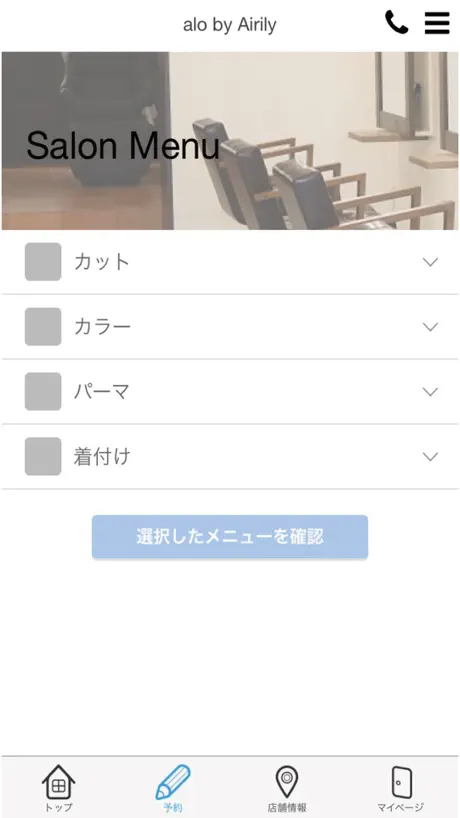Select the パーマ menu label
The width and height of the screenshot is (460, 818).
pos(102,391)
